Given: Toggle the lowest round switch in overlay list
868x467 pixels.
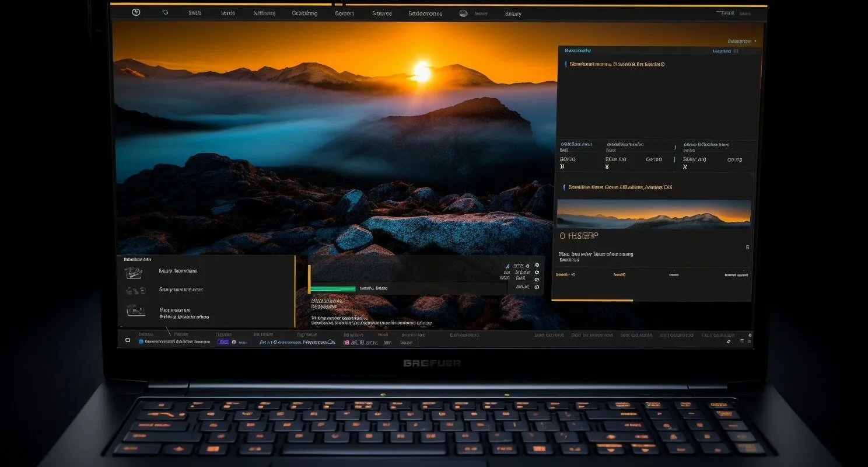Looking at the screenshot, I should coord(537,287).
